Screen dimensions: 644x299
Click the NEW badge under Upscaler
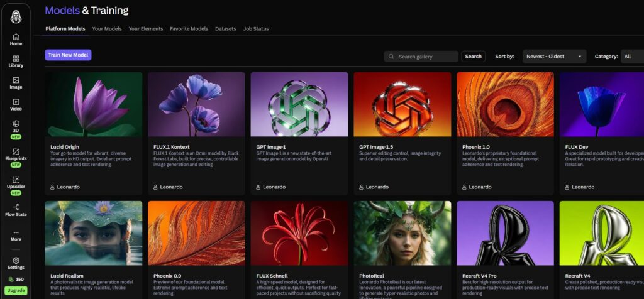coord(16,193)
